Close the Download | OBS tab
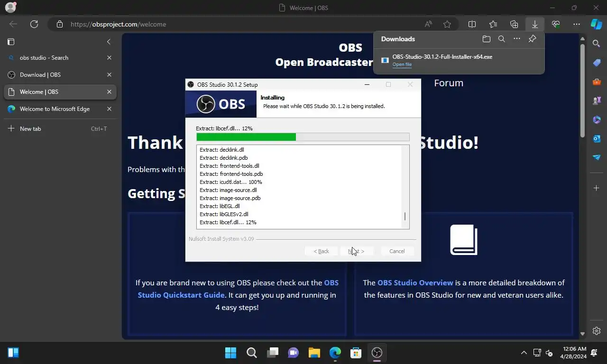607x364 pixels. [109, 75]
